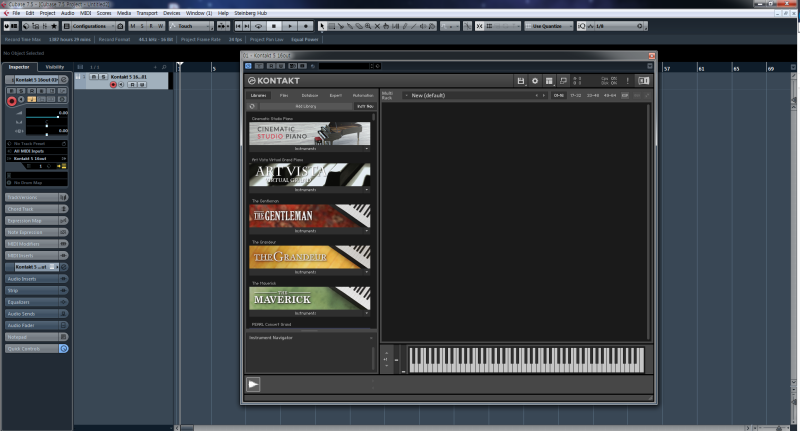Open Kontakt workspace panel layout icon
Screen dimensions: 800x431
549,81
